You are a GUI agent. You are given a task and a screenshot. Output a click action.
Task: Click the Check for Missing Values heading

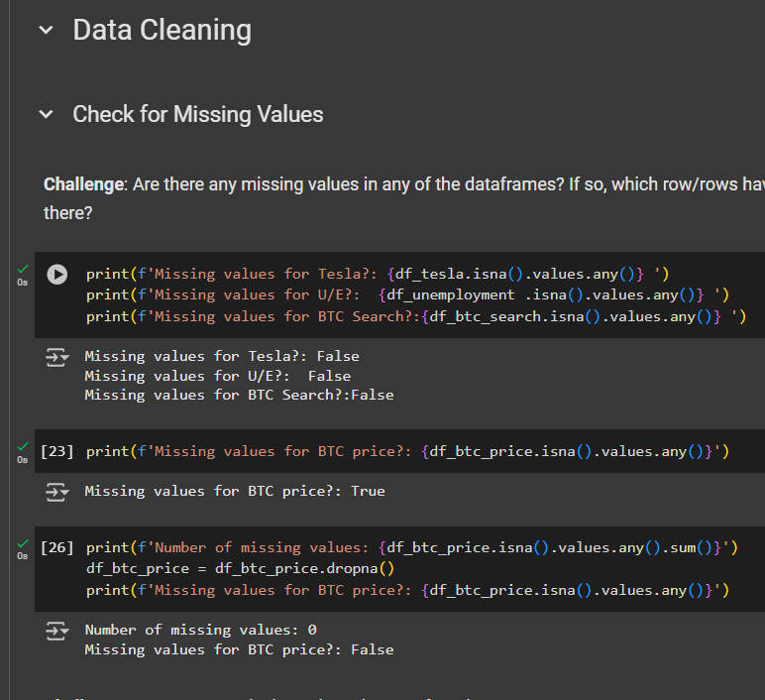pos(197,115)
